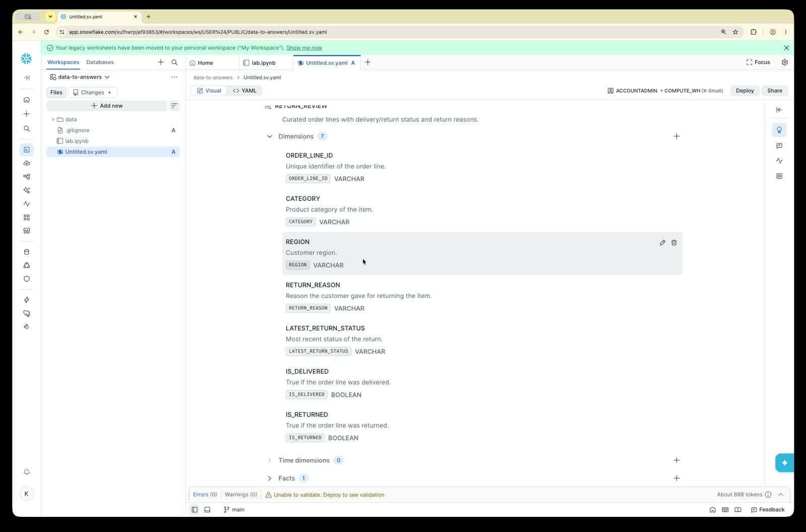Open the lightbulb suggestions panel icon
Screen dimensions: 806x532
779,130
